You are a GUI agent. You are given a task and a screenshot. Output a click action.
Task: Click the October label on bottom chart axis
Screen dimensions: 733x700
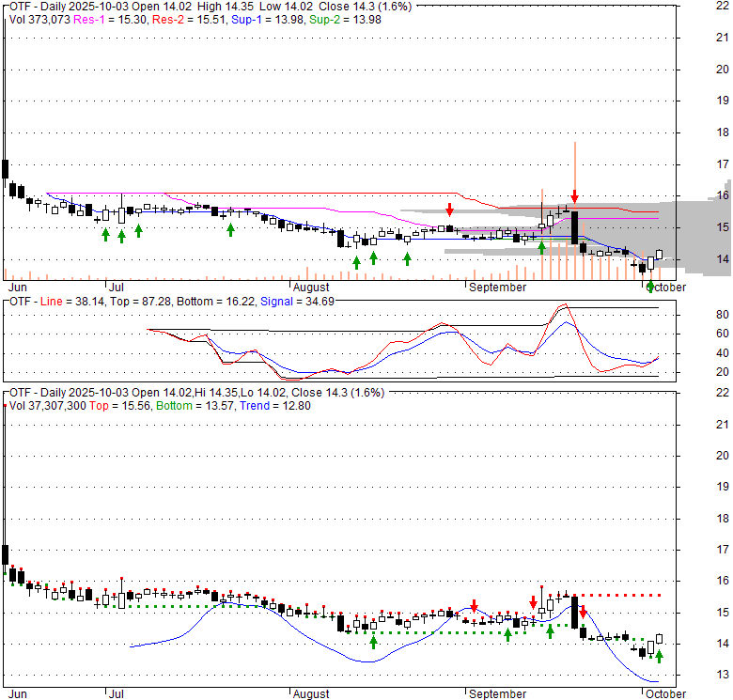(665, 694)
